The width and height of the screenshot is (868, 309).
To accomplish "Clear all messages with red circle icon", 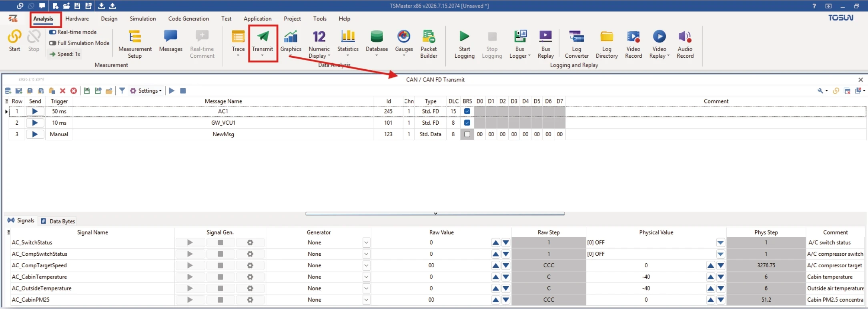I will pos(74,91).
